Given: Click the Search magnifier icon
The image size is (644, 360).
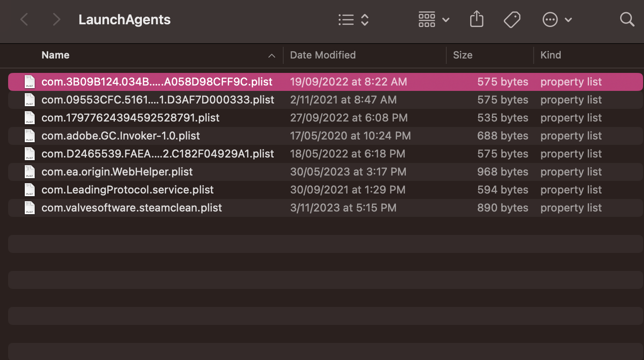Looking at the screenshot, I should [627, 19].
